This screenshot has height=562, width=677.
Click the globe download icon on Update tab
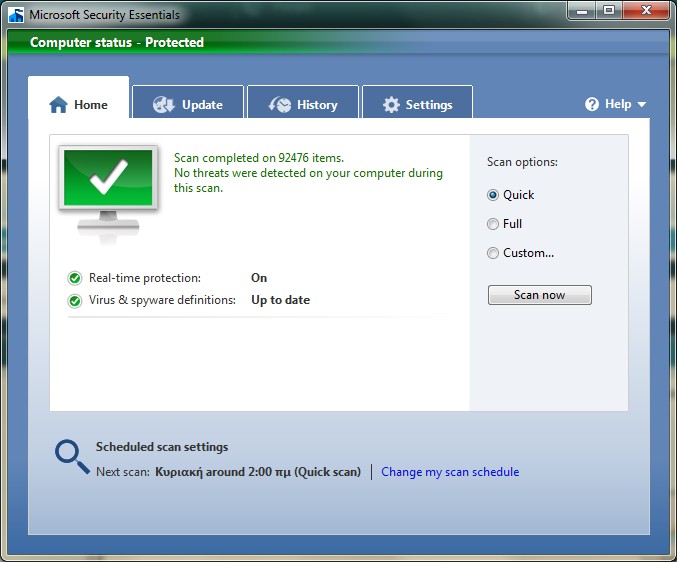coord(164,104)
